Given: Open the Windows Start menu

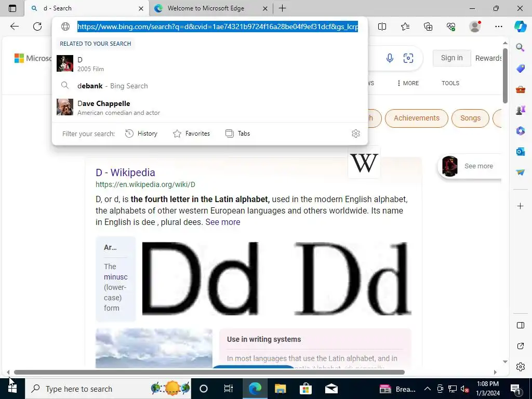Looking at the screenshot, I should click(x=12, y=389).
